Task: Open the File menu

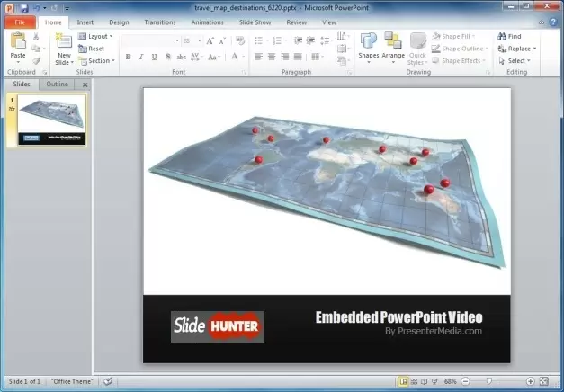Action: (20, 22)
